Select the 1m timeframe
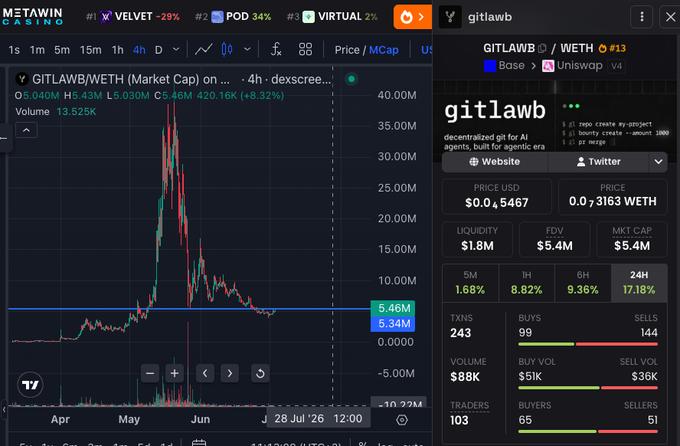 (37, 50)
